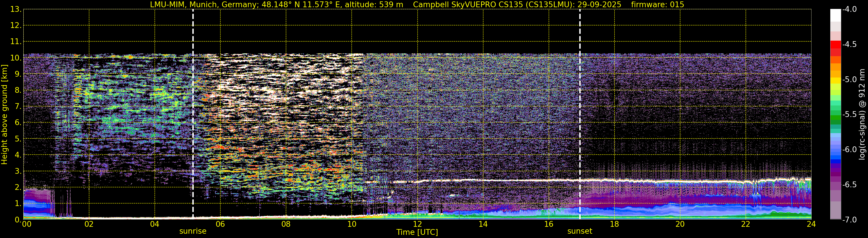This screenshot has width=868, height=238.
Task: Click the white dashed sunset line
Action: coord(580,114)
